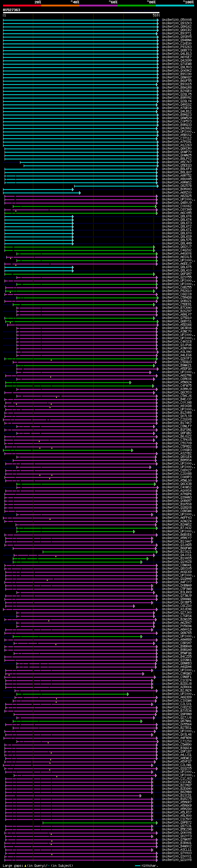The width and height of the screenshot is (197, 868).
Task: Select label UniRef100_Q94BN4
Action: [177, 40]
